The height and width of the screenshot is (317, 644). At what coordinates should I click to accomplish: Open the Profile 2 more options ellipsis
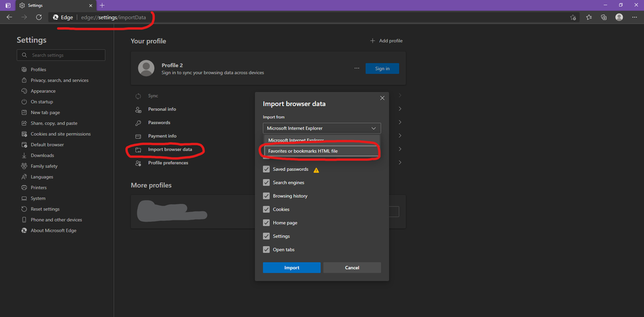[356, 68]
